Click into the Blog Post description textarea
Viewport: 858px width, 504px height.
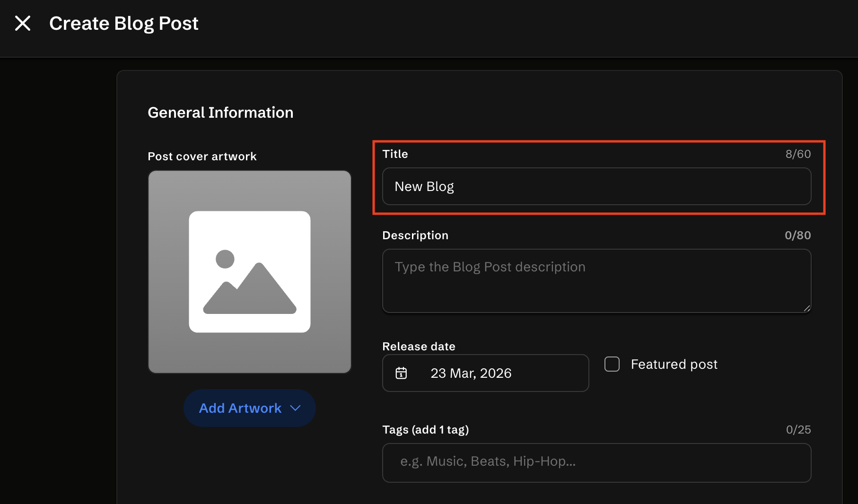(x=596, y=281)
